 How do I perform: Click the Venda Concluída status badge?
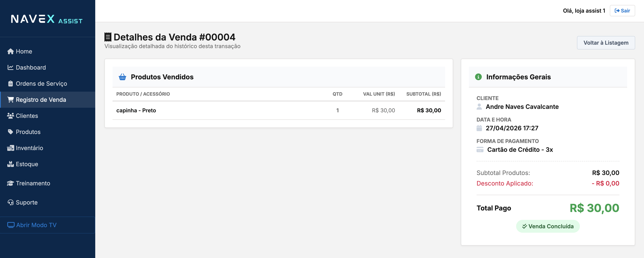pos(548,226)
